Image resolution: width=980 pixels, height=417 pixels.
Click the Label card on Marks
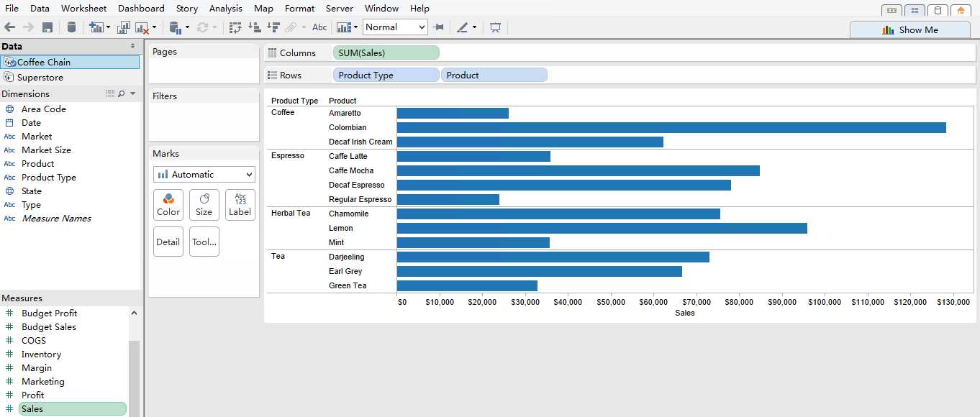click(x=240, y=205)
